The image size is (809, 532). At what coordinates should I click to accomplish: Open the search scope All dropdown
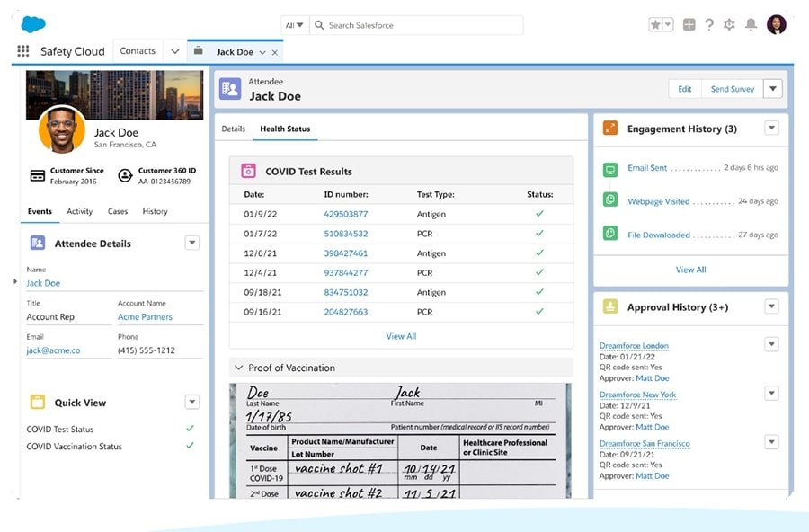coord(293,24)
